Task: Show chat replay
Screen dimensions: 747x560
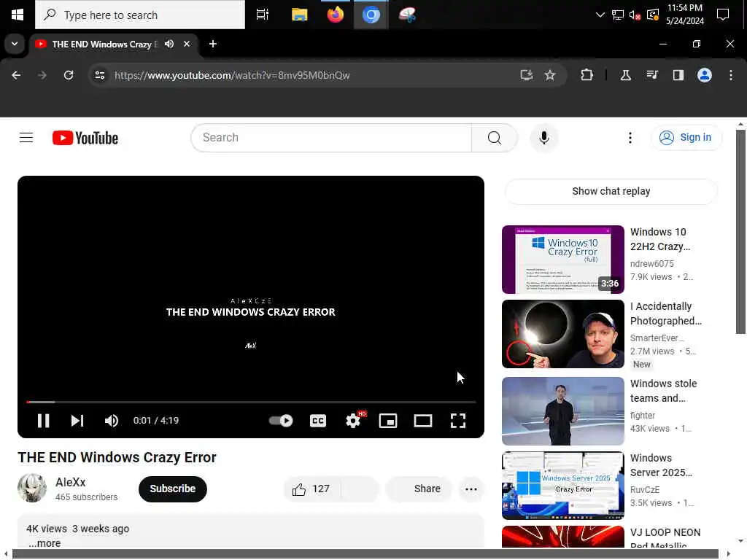Action: [611, 191]
